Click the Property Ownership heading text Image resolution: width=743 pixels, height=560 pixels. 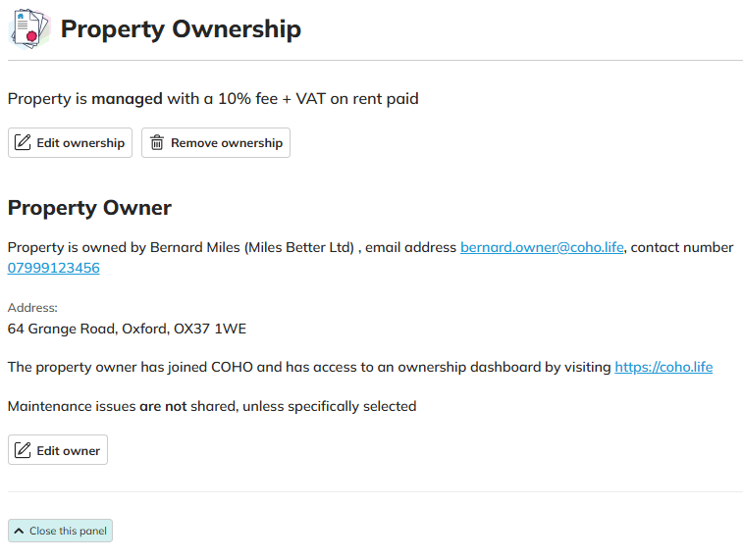(181, 28)
